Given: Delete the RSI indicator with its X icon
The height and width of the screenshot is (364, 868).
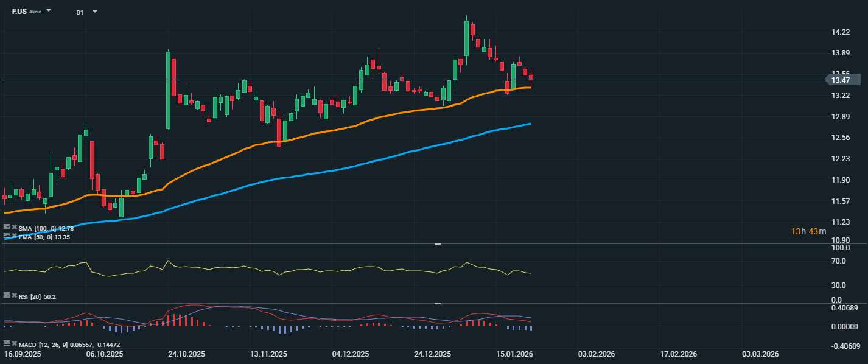Looking at the screenshot, I should tap(14, 295).
